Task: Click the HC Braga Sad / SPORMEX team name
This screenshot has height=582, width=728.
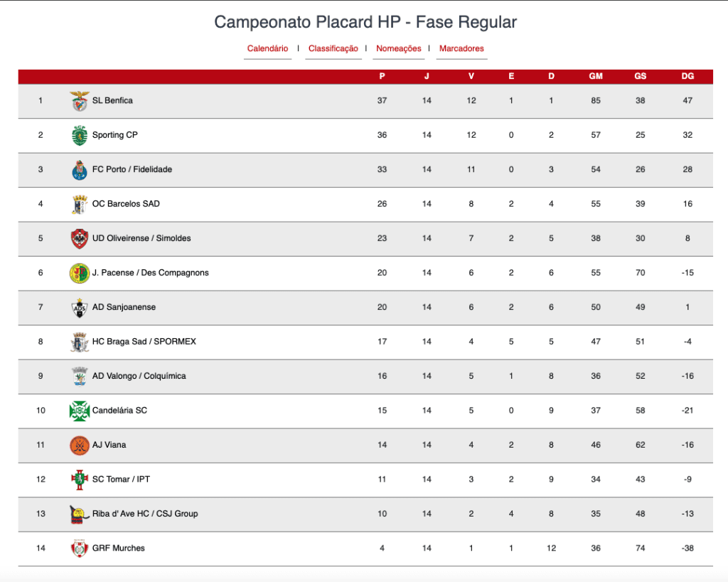Action: pyautogui.click(x=144, y=342)
